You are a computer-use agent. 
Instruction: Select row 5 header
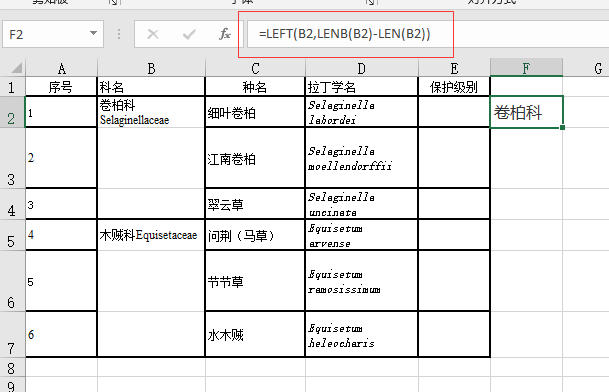point(12,235)
